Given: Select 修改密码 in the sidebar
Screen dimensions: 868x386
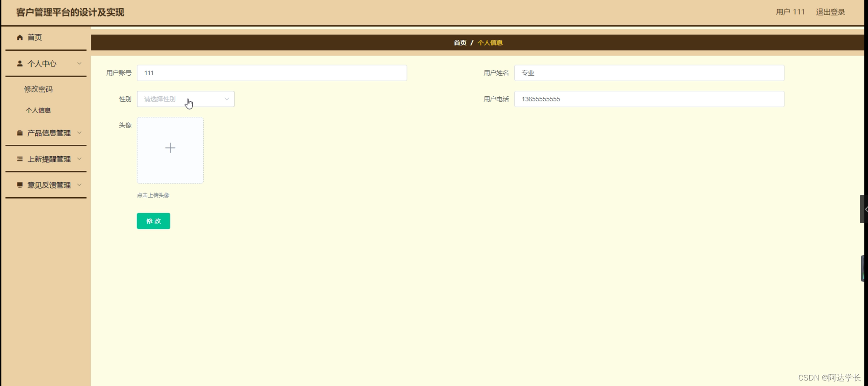Looking at the screenshot, I should point(39,89).
